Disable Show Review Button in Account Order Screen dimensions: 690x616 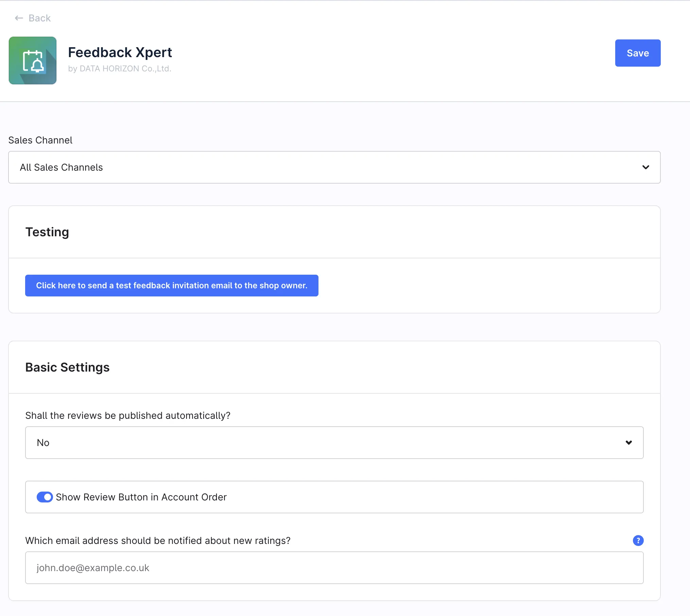45,497
